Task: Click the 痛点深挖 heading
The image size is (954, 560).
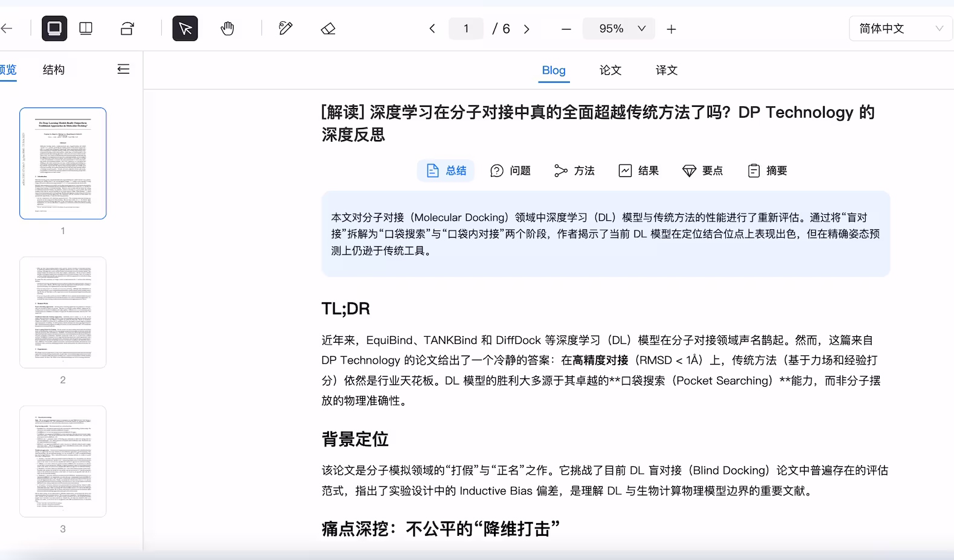Action: pyautogui.click(x=441, y=529)
